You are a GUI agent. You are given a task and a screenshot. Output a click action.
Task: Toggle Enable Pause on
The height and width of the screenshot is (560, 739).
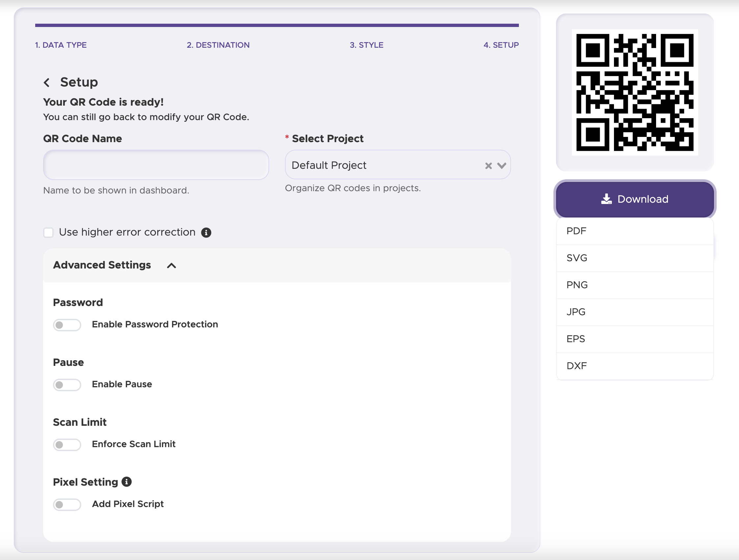67,385
